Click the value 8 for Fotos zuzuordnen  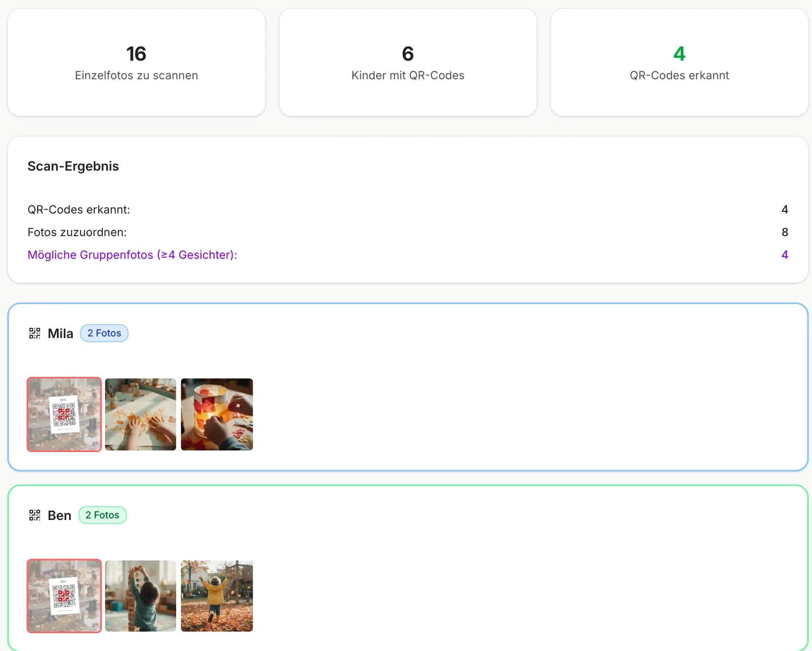point(785,232)
